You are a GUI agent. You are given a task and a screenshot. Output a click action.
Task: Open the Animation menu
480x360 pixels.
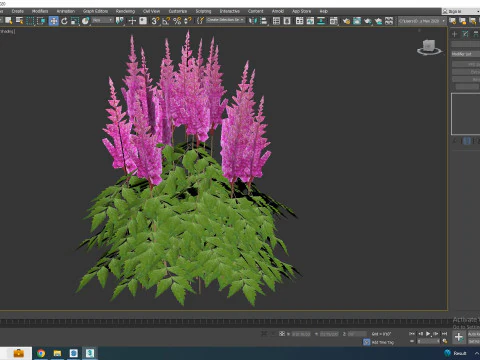pyautogui.click(x=66, y=11)
